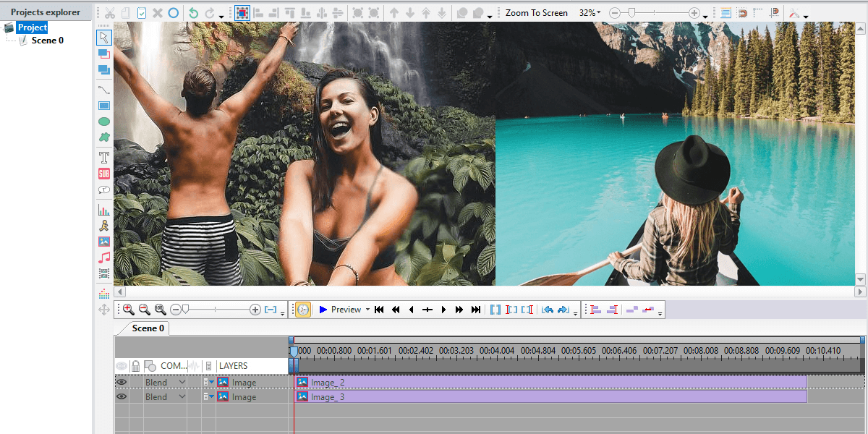Image resolution: width=868 pixels, height=434 pixels.
Task: Expand the Preview options dropdown arrow
Action: [367, 310]
